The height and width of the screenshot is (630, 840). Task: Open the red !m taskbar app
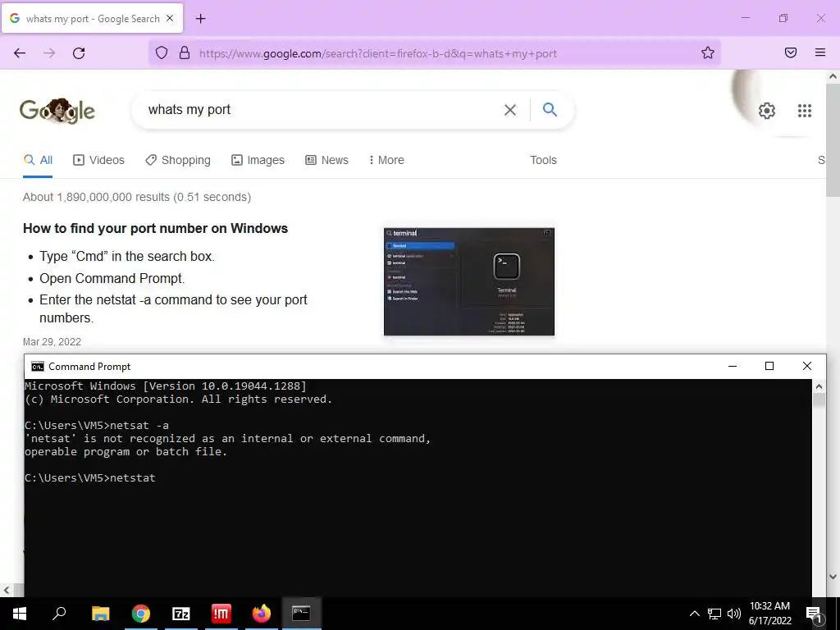coord(221,614)
